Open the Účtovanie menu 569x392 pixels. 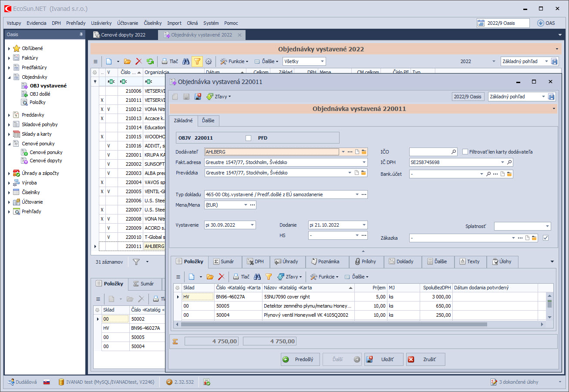point(128,23)
